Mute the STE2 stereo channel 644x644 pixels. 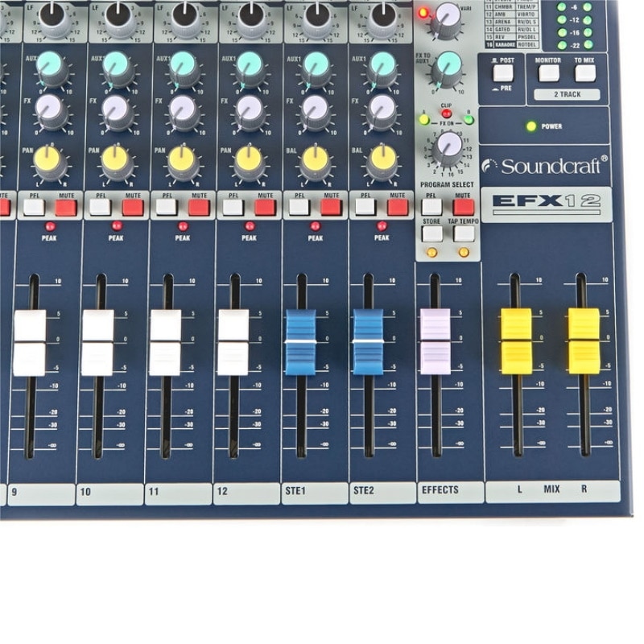tap(398, 207)
